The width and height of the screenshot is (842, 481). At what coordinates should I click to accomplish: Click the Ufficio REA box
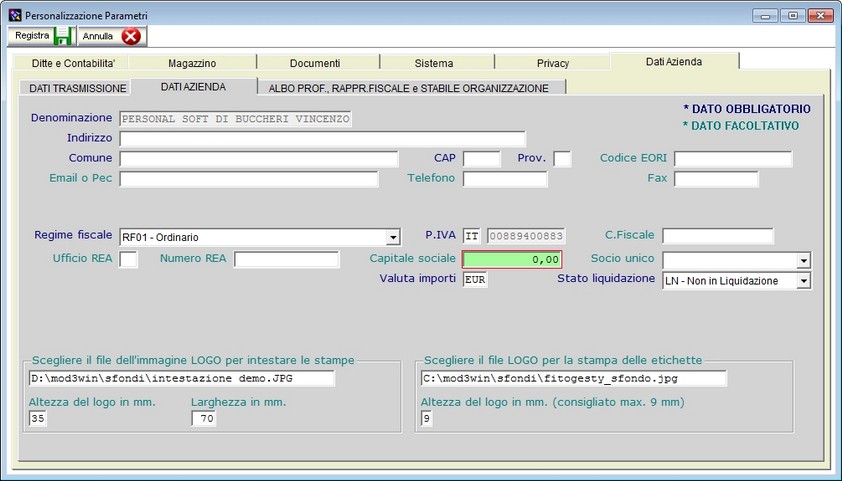click(x=128, y=259)
